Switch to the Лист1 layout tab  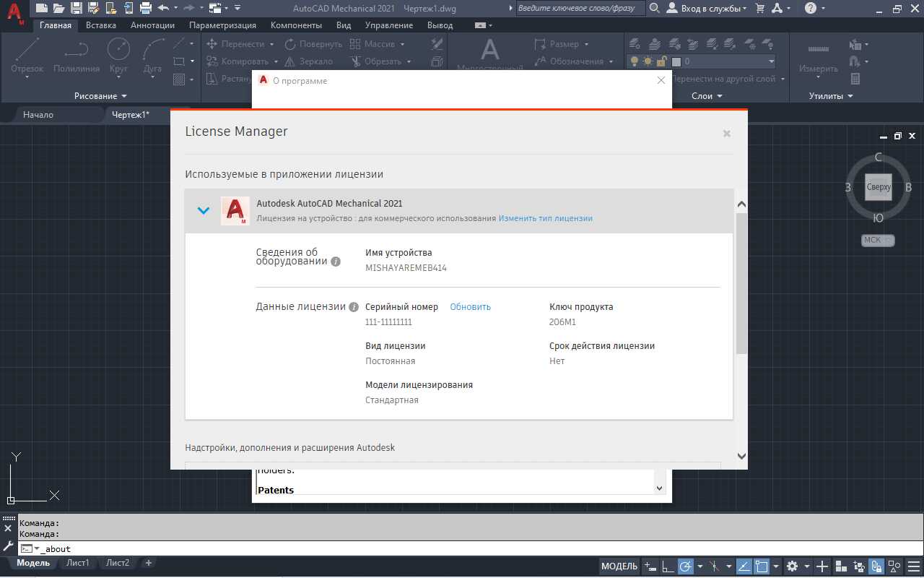point(77,563)
